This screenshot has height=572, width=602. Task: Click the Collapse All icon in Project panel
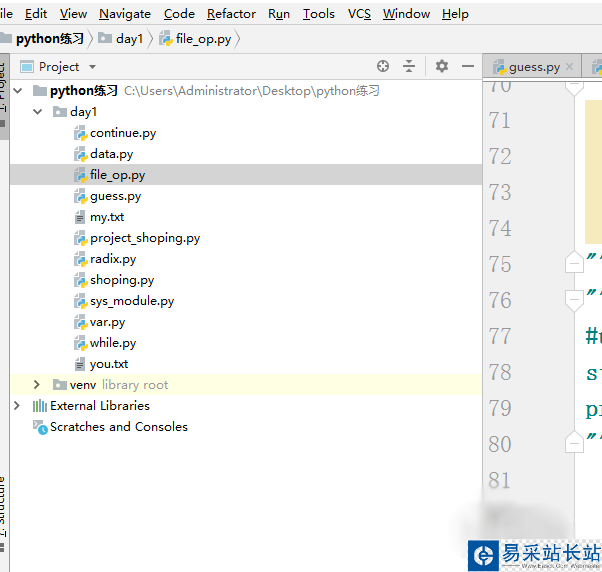(x=409, y=66)
